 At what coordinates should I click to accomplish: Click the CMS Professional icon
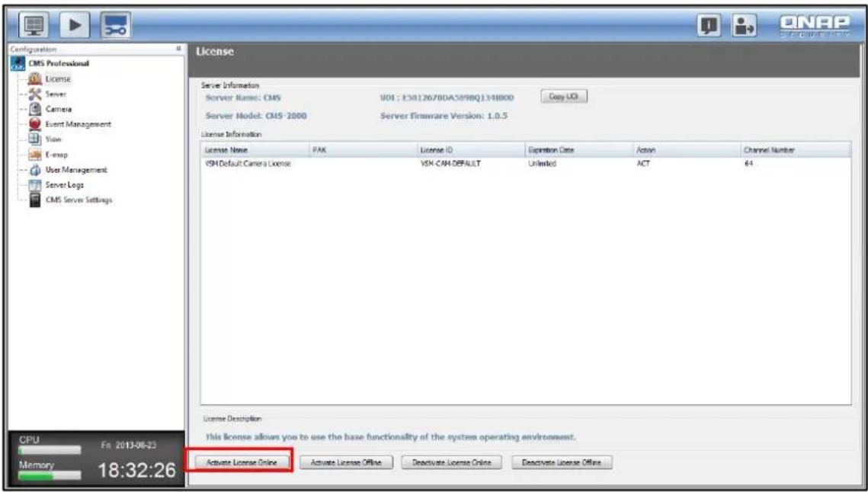click(x=18, y=63)
